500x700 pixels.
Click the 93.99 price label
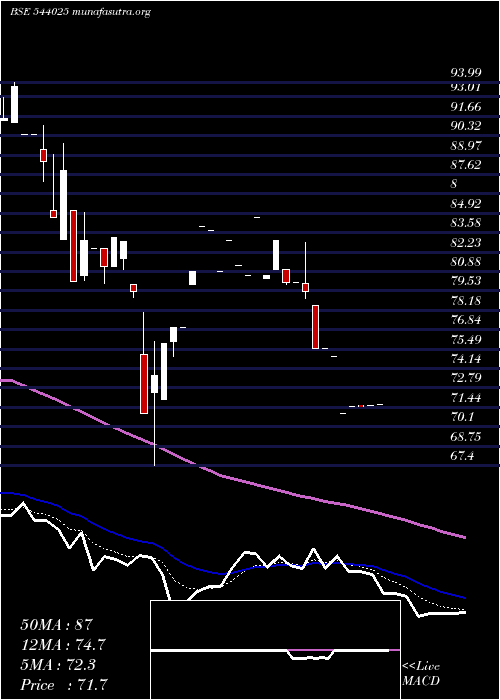click(x=465, y=73)
